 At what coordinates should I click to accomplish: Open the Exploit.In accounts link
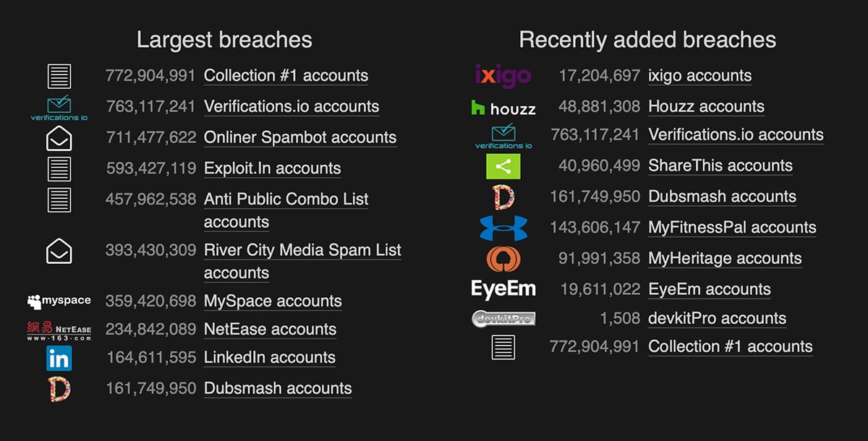272,168
